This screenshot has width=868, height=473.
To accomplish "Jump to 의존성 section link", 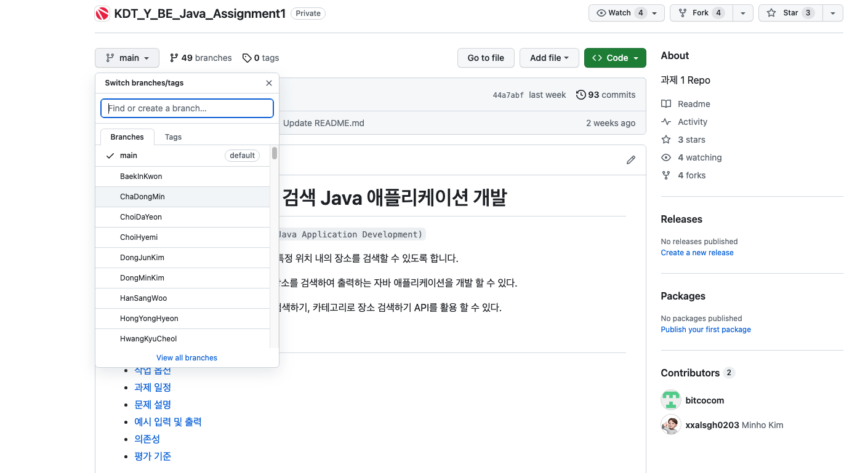I will [x=147, y=439].
